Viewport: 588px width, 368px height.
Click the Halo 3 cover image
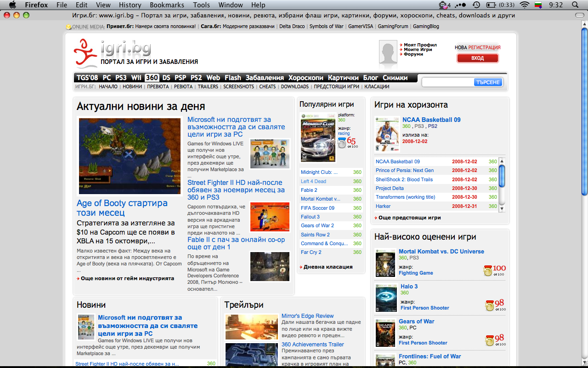point(386,298)
